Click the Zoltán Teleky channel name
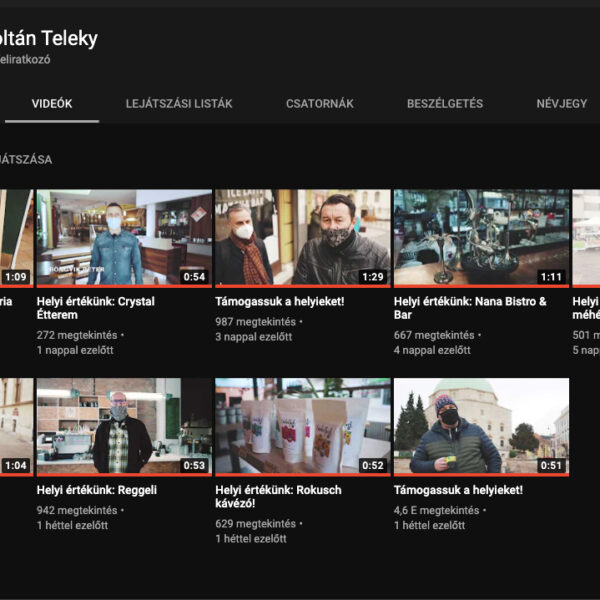This screenshot has height=600, width=600. coord(48,39)
